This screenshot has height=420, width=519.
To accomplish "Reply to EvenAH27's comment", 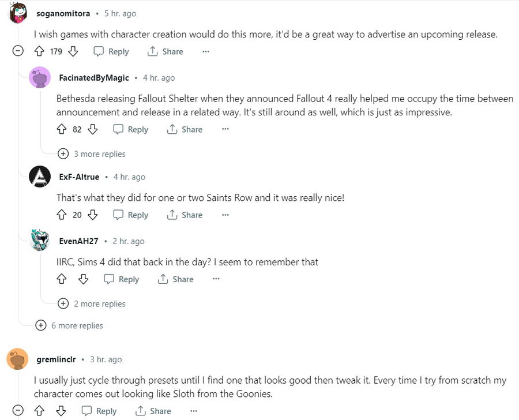I will (x=121, y=279).
